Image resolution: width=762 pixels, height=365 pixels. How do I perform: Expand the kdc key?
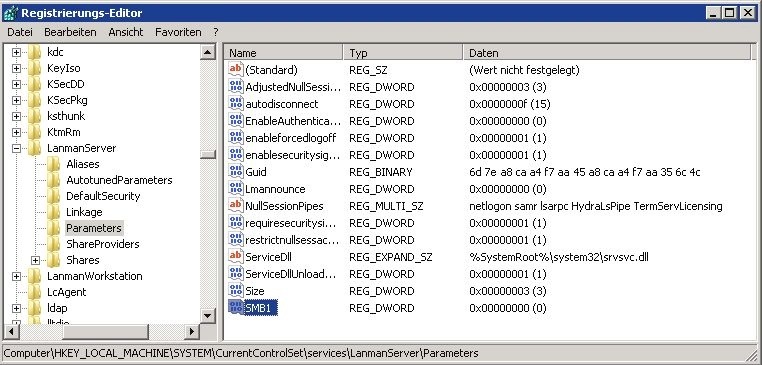17,52
